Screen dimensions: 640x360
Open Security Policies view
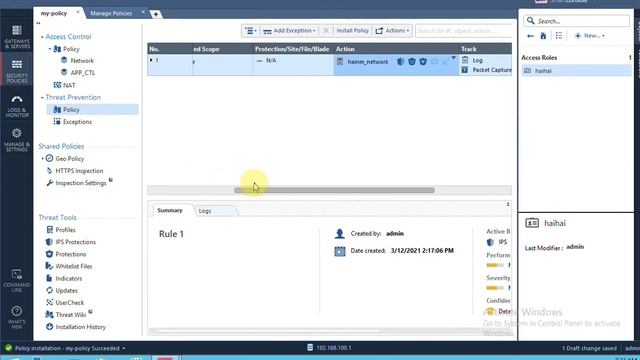pyautogui.click(x=17, y=71)
